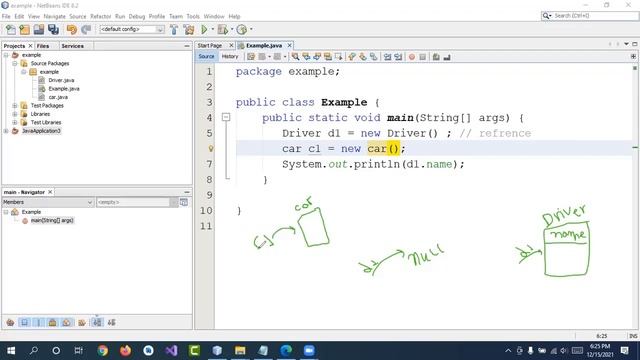Open the Refactor menu
The image size is (640, 360).
click(100, 16)
